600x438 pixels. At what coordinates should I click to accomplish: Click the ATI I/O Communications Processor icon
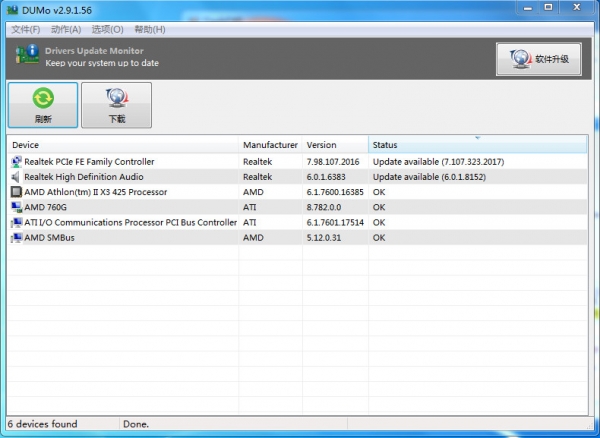click(16, 222)
